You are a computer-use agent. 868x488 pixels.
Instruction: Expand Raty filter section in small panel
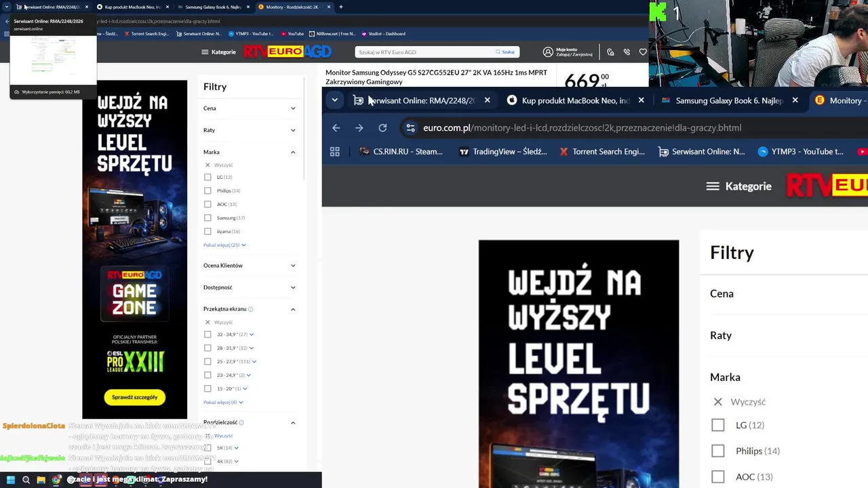click(x=293, y=130)
